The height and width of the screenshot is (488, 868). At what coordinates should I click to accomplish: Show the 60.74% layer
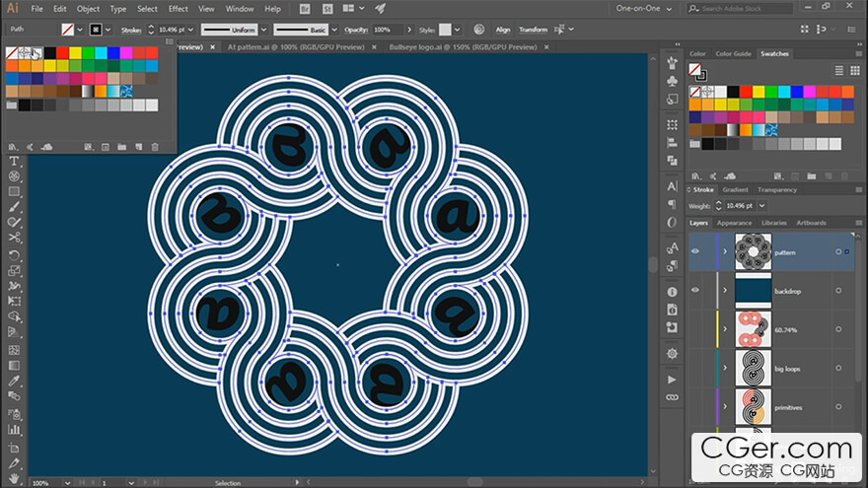coord(695,329)
